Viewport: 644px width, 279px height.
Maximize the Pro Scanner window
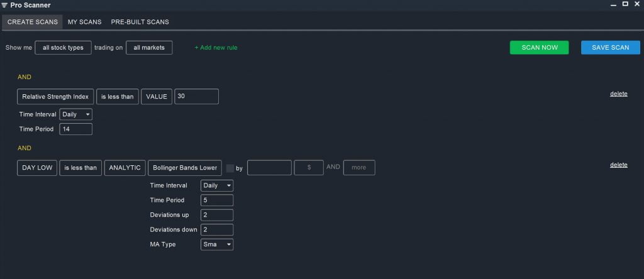coord(625,4)
